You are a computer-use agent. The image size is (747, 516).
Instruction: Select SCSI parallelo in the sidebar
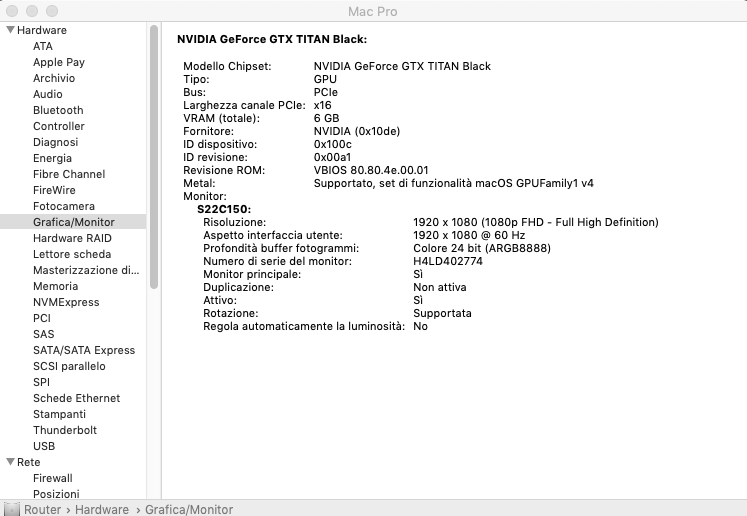pyautogui.click(x=69, y=366)
